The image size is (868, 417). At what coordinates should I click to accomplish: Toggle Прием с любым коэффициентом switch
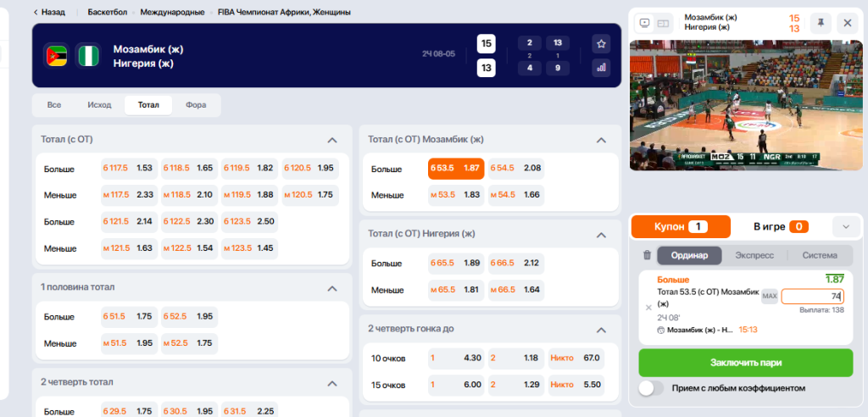point(651,388)
